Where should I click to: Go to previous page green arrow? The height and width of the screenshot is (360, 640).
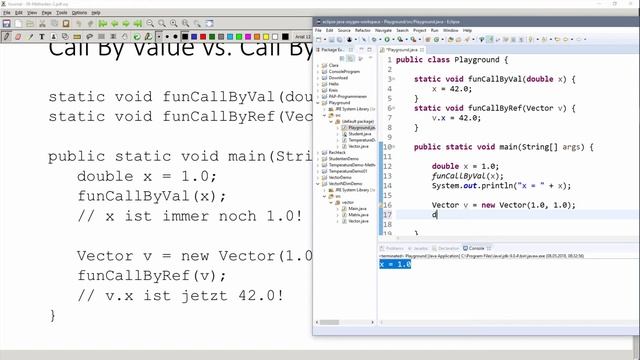tap(114, 24)
